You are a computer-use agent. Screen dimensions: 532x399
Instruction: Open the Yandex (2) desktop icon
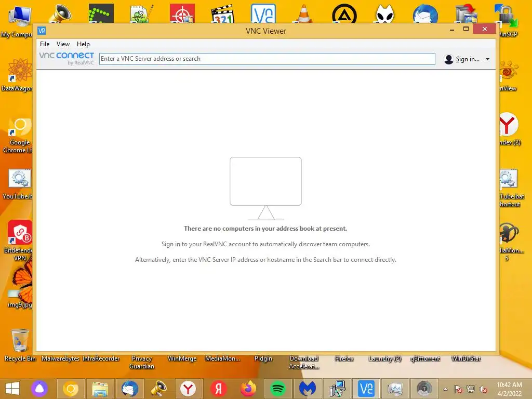(508, 124)
